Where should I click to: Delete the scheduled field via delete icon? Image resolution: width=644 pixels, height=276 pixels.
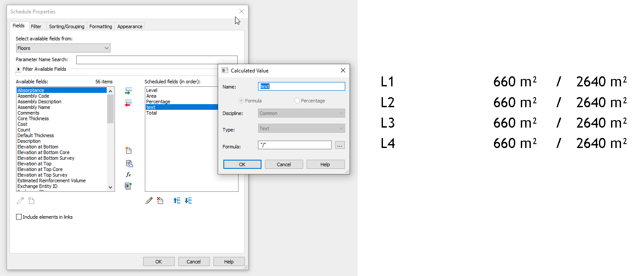coord(160,200)
